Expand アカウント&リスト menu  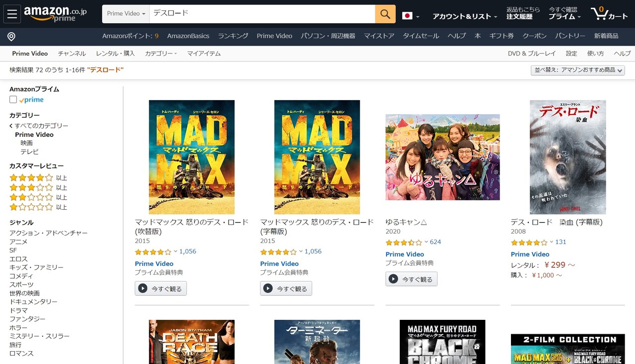(465, 16)
